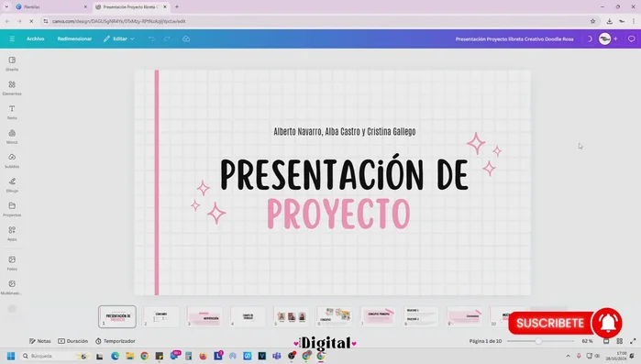Open the Temporizador timer
The image size is (641, 364).
[115, 341]
